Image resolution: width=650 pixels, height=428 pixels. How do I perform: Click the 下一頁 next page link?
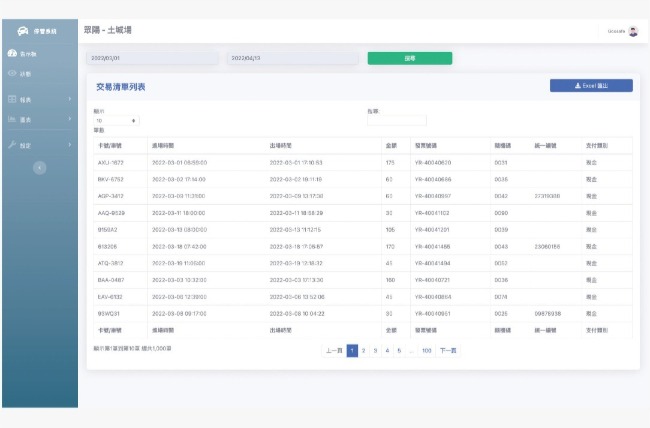(448, 351)
